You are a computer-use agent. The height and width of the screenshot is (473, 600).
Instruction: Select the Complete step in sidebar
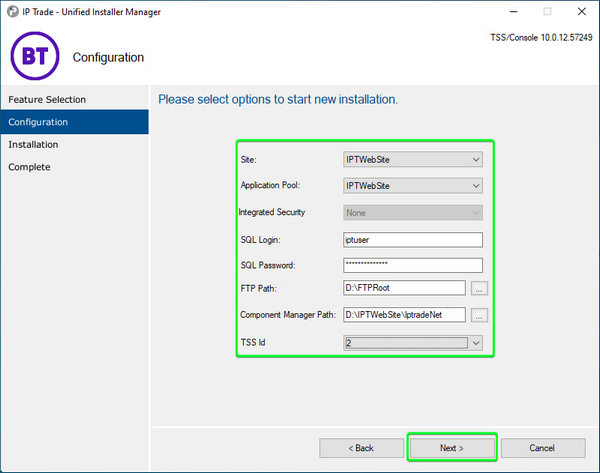(x=75, y=167)
